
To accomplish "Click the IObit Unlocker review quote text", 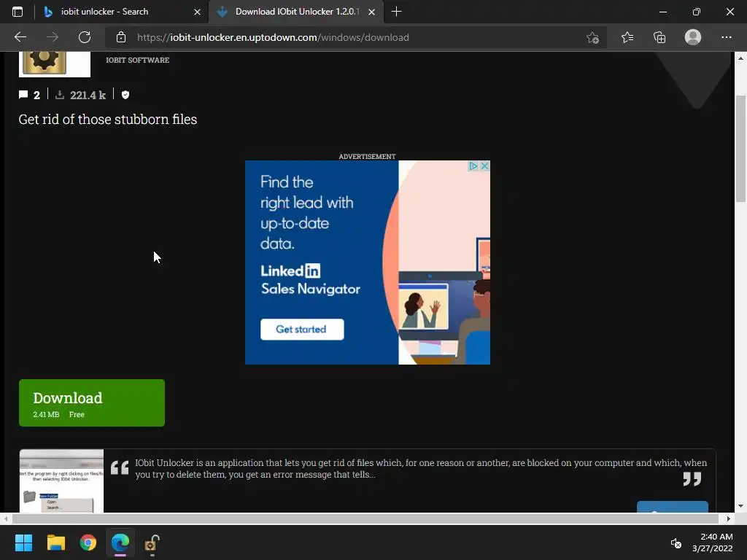I will pyautogui.click(x=421, y=469).
